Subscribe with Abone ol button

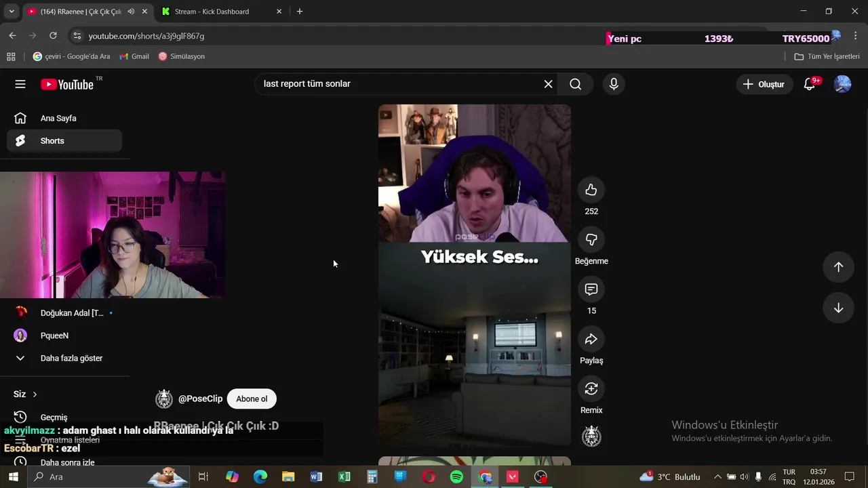click(252, 399)
